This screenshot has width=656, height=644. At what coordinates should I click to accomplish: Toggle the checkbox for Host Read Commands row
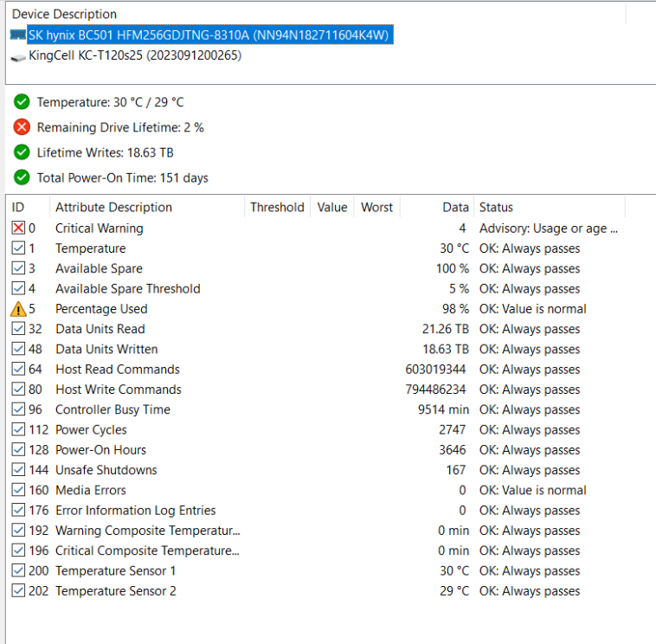18,369
